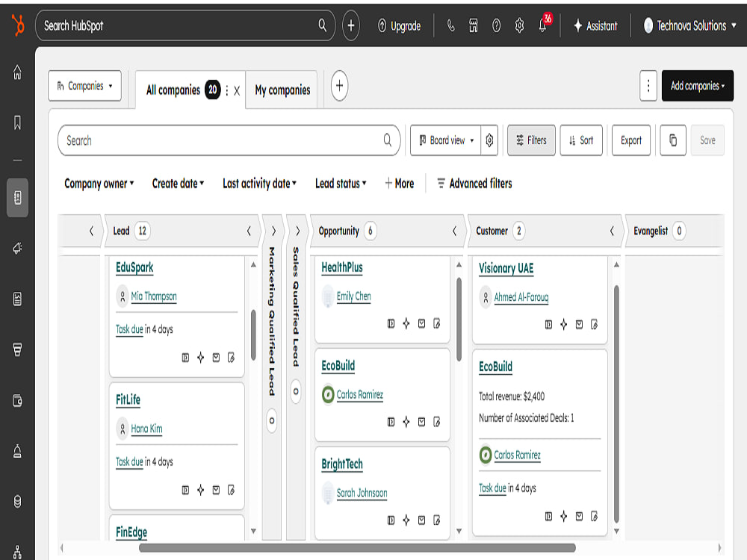Click email icon on HealthPlus card
The image size is (747, 560).
(x=421, y=324)
